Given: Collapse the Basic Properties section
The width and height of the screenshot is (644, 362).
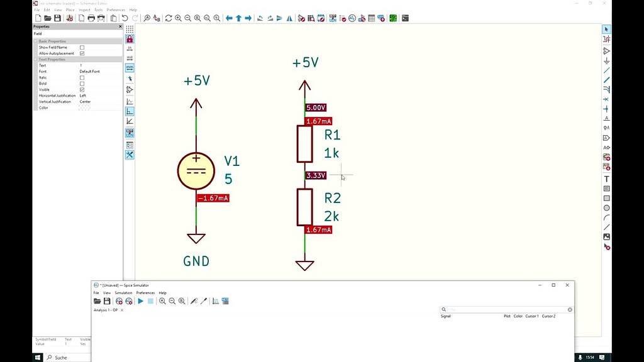Looking at the screenshot, I should 36,41.
